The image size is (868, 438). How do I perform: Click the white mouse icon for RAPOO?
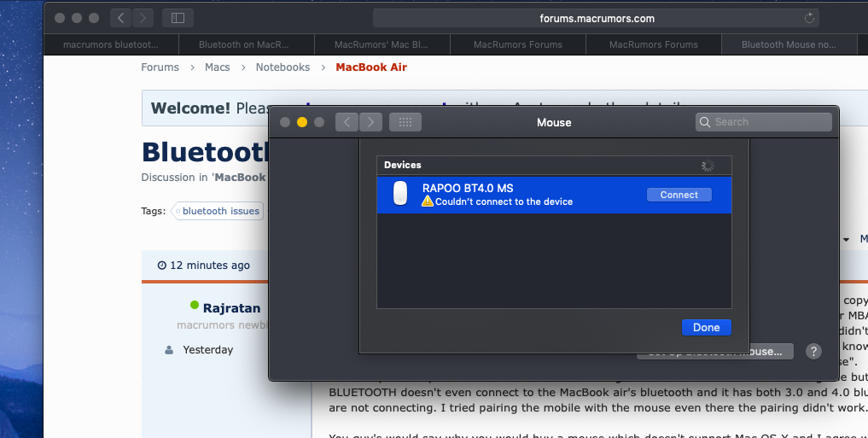click(x=400, y=194)
